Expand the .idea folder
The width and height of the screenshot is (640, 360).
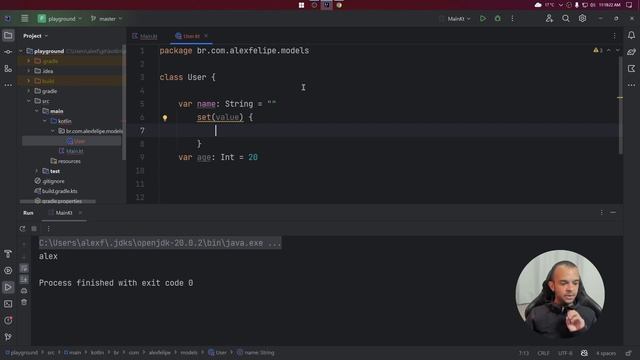click(29, 71)
